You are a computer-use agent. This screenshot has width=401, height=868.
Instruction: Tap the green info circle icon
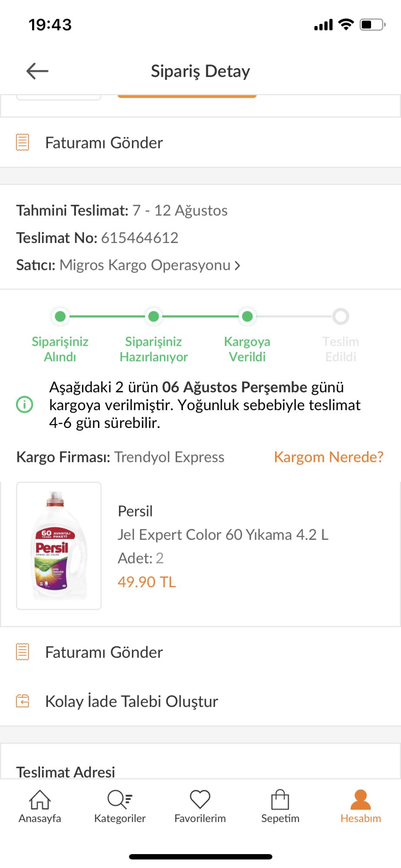pos(25,405)
